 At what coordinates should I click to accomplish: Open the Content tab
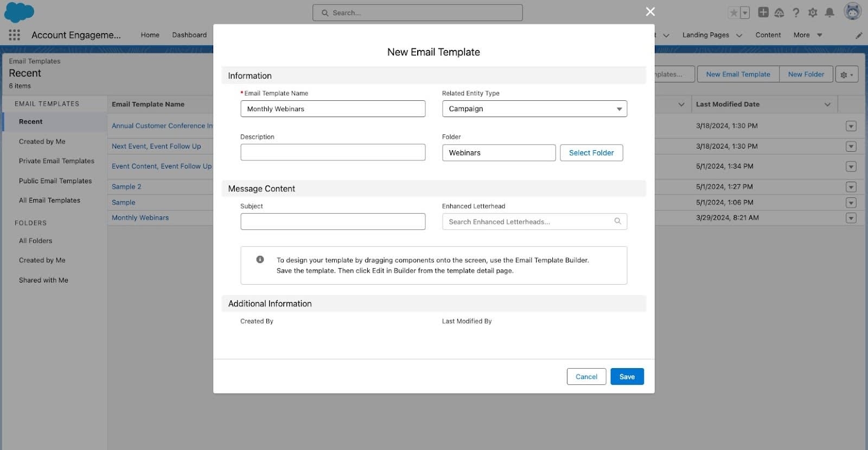coord(768,35)
